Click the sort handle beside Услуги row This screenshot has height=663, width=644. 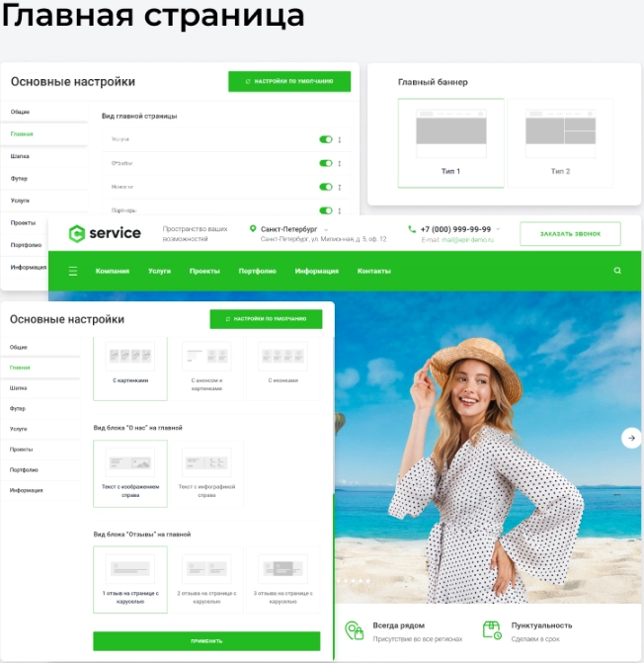[340, 139]
